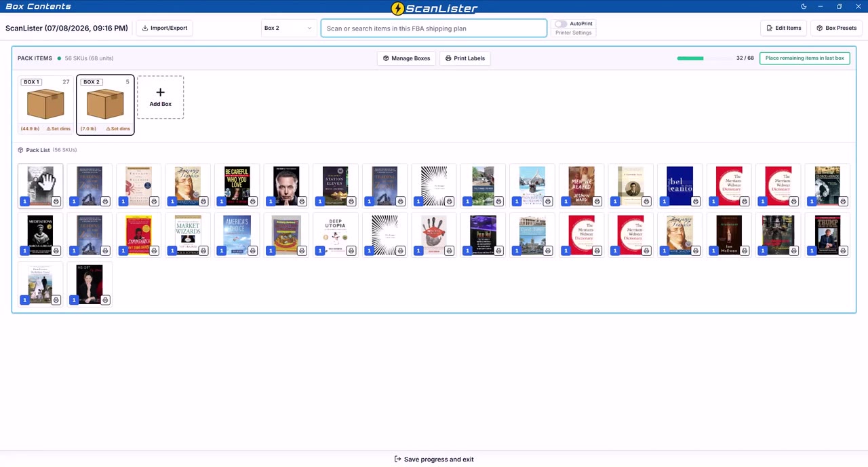Click the Pack List heading
The height and width of the screenshot is (467, 868).
[38, 150]
